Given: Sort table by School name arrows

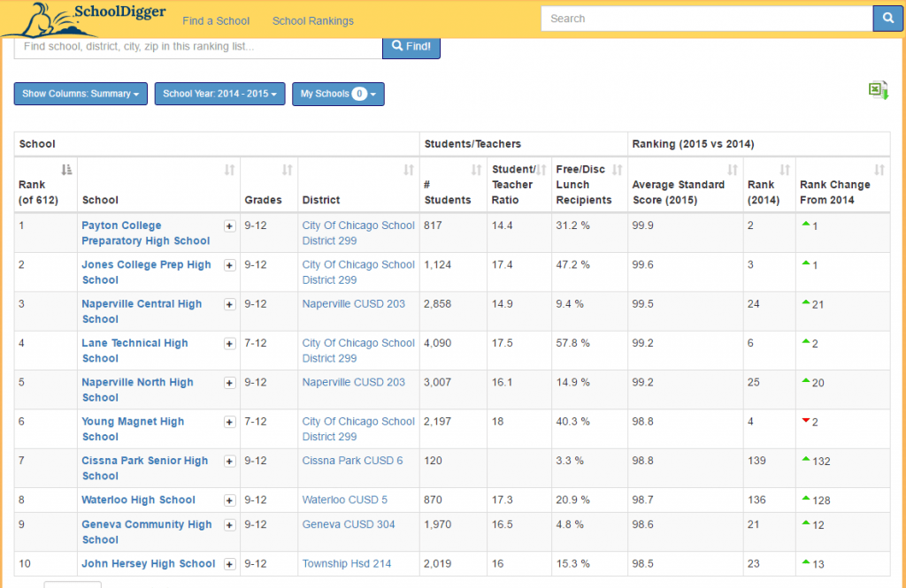Looking at the screenshot, I should (229, 170).
